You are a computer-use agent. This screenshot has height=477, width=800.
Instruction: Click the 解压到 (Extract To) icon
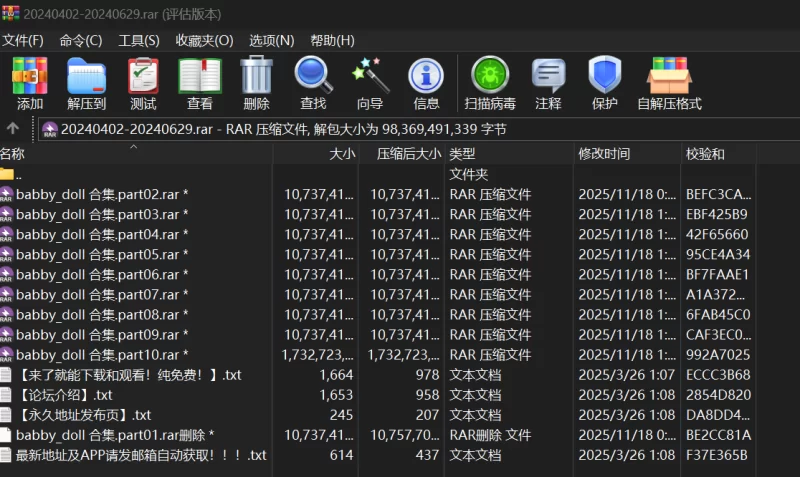[86, 82]
